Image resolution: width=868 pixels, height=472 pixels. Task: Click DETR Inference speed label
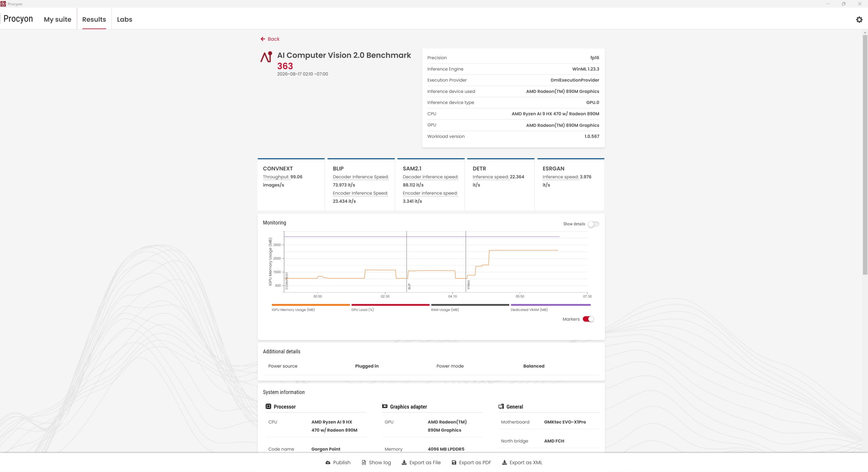point(491,177)
